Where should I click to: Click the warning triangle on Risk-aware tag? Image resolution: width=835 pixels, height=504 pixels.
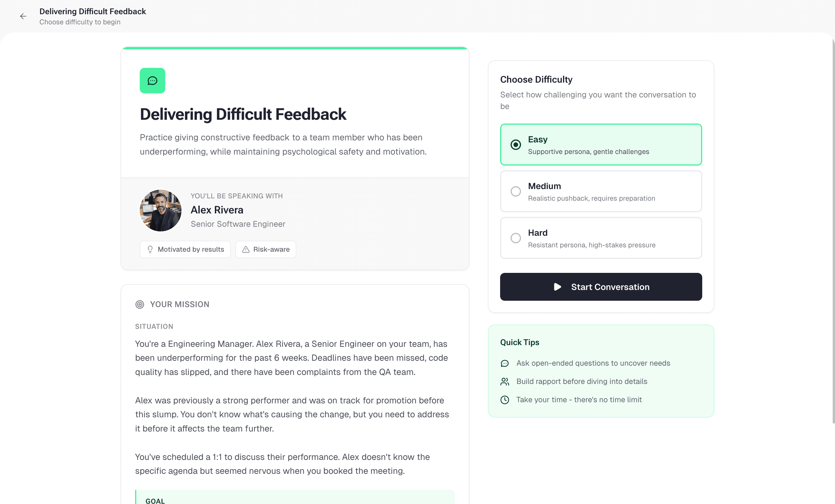point(246,249)
